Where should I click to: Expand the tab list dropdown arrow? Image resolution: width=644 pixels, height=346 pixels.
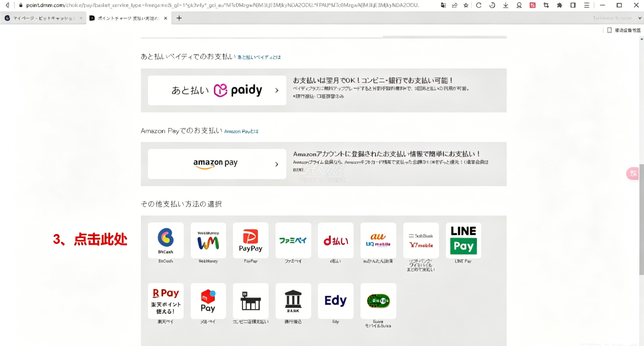point(640,18)
